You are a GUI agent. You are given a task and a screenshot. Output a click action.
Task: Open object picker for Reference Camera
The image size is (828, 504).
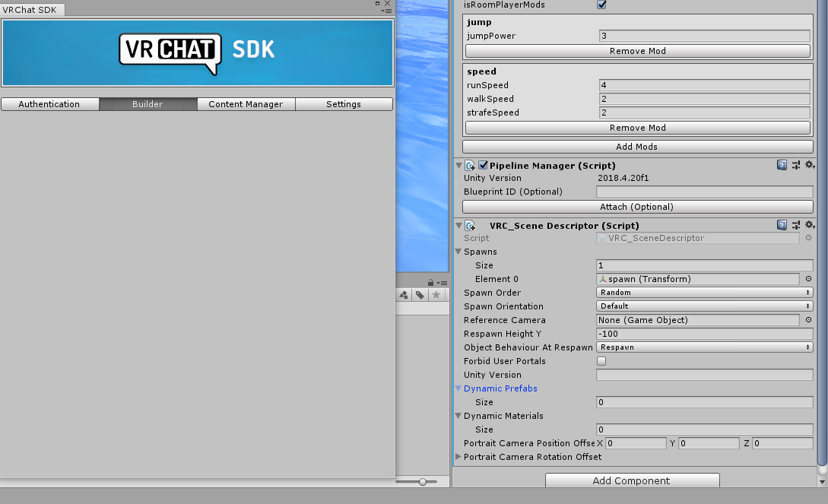tap(808, 320)
